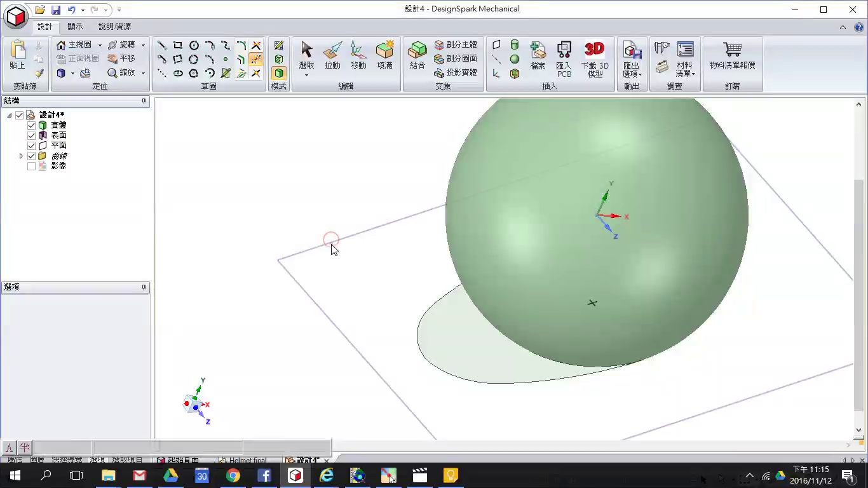Screen dimensions: 868x488
Task: Open the 旋轉 dropdown arrow
Action: point(143,45)
